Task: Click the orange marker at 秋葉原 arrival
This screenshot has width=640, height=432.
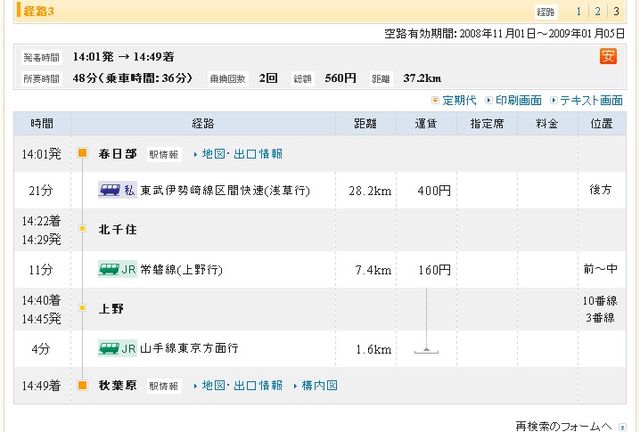Action: tap(82, 385)
